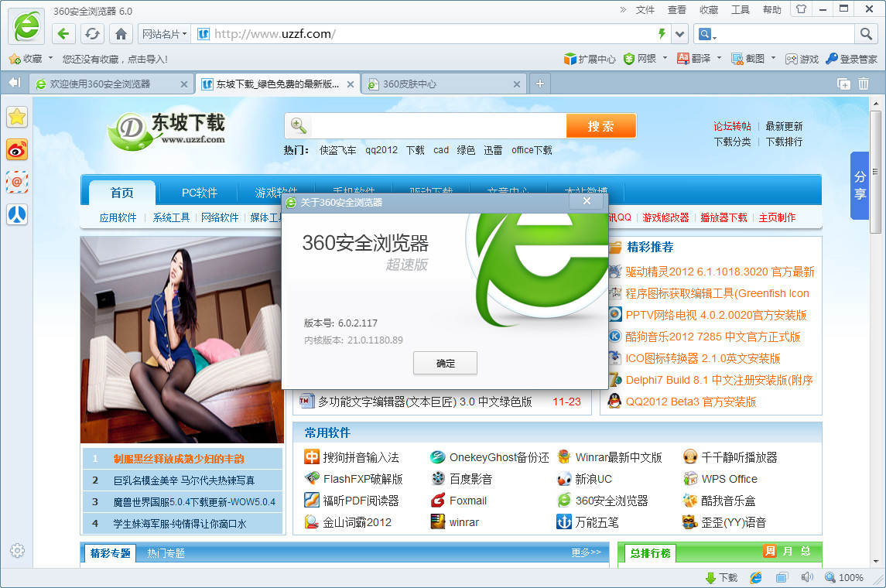This screenshot has height=588, width=886.
Task: Click 确定 in the about dialog
Action: tap(445, 363)
